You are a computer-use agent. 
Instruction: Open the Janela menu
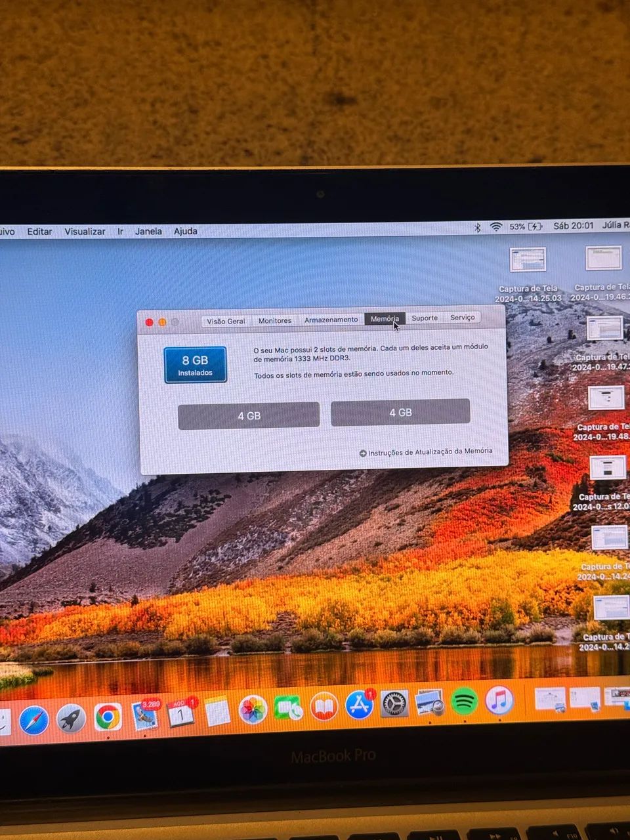(x=148, y=231)
